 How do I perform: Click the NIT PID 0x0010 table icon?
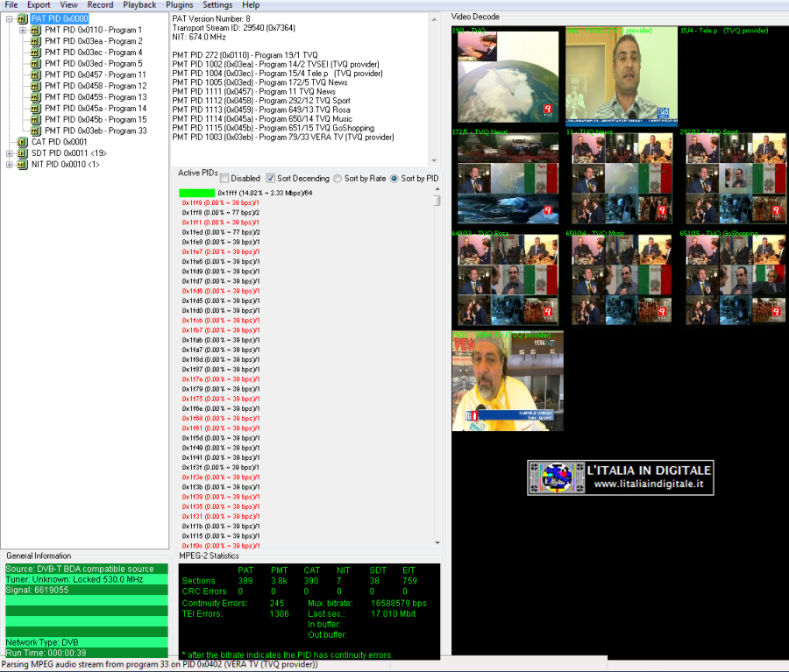tap(22, 165)
